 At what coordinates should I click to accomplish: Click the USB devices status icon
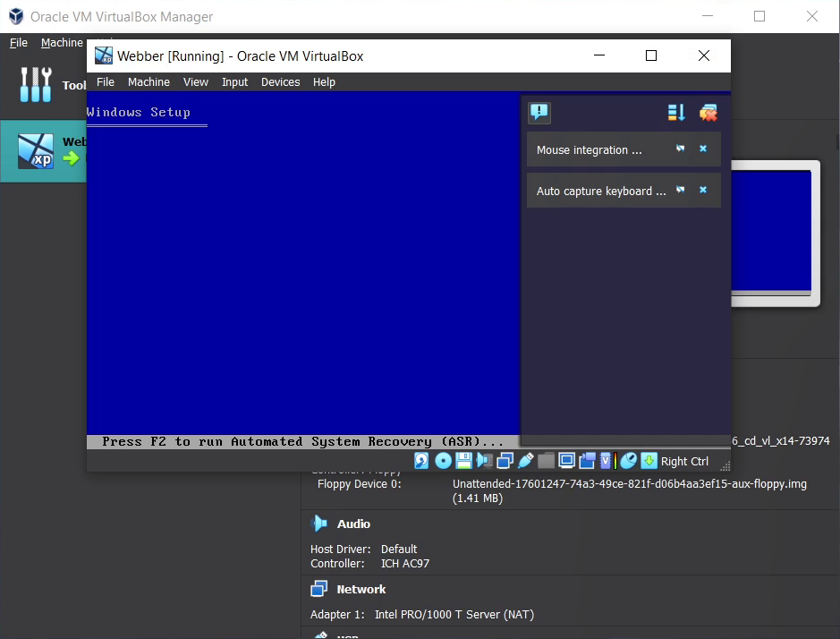coord(525,461)
